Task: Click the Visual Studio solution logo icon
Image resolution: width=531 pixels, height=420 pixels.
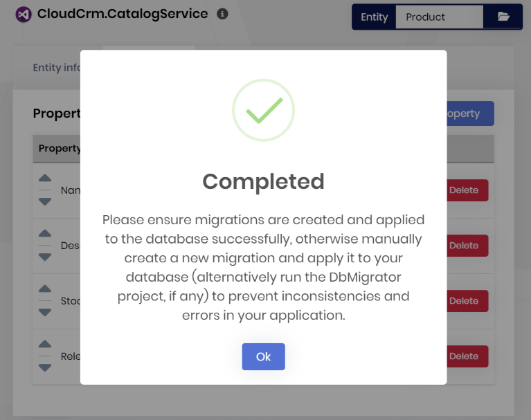Action: click(24, 15)
